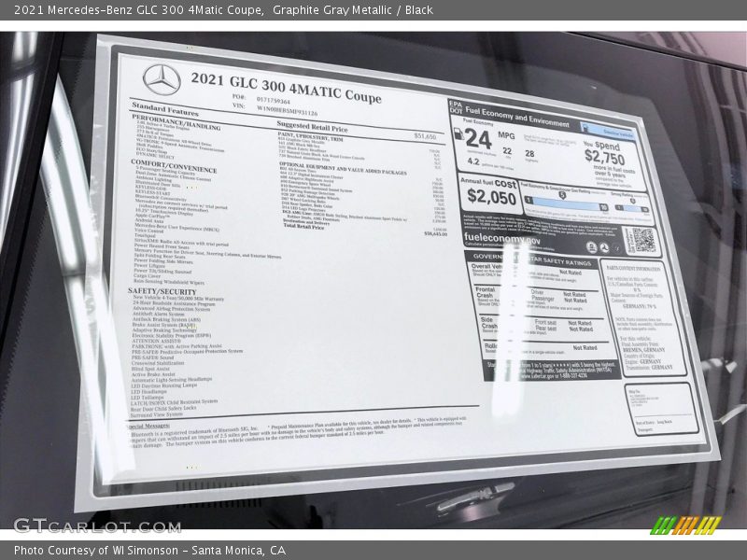The height and width of the screenshot is (560, 747).
Task: Click the "PERFORMANCE/HANDLING" section heading
Action: coord(176,122)
